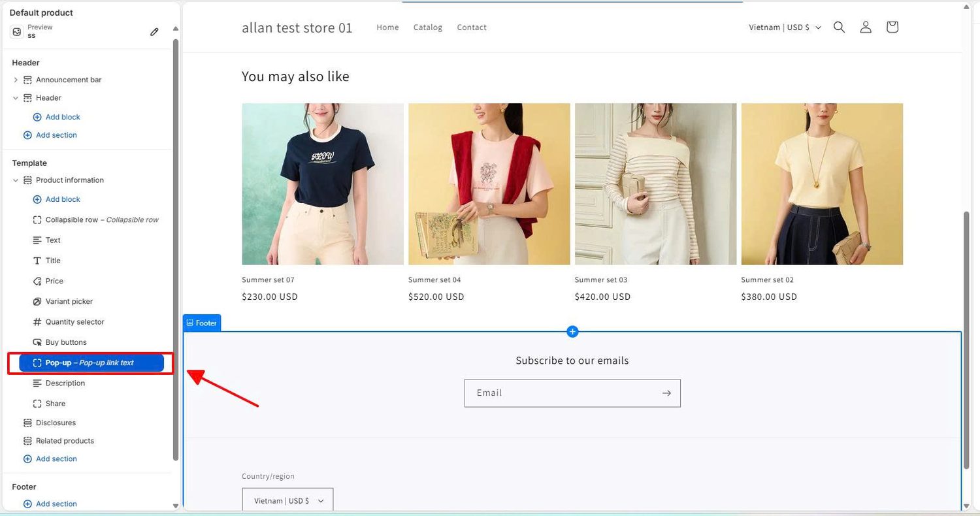Click the sidebar scroll-down arrow
This screenshot has width=980, height=516.
pos(175,506)
